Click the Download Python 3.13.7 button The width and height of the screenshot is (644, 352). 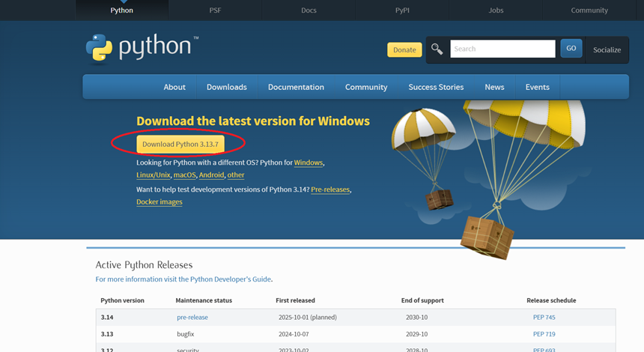[x=180, y=144]
